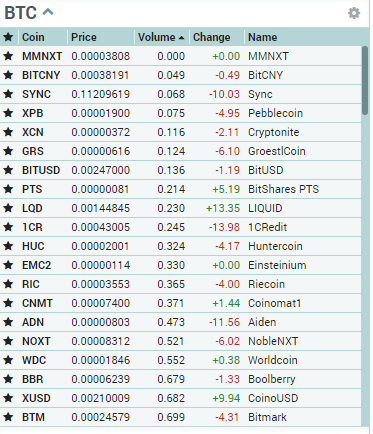This screenshot has height=434, width=373.
Task: Favorite the LQD coin star
Action: coord(8,208)
